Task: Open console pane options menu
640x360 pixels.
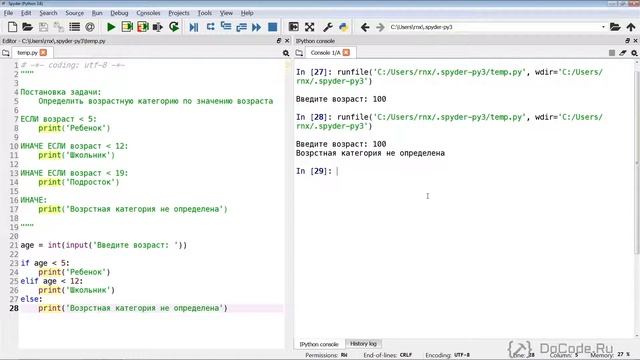Action: 634,53
